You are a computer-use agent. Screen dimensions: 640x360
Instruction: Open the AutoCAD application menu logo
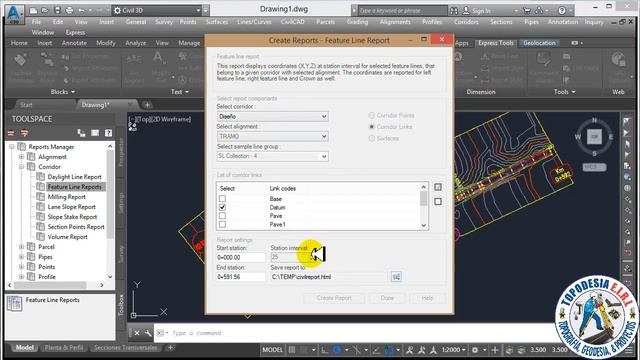coord(15,13)
